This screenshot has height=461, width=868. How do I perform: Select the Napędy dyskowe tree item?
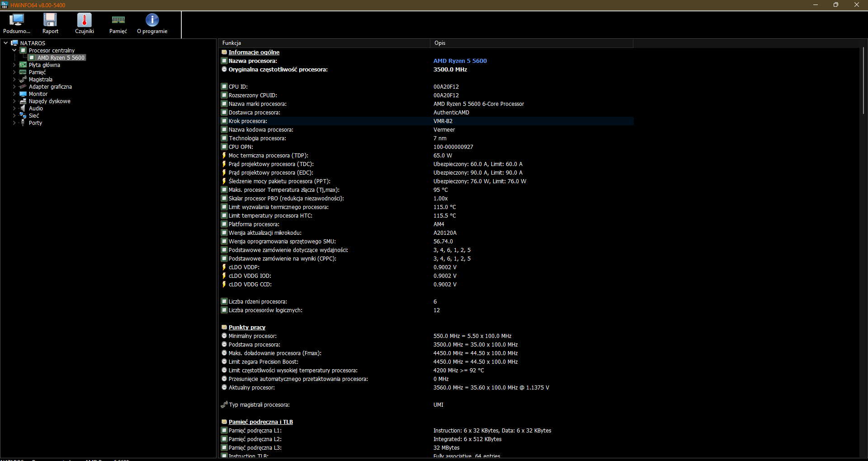pos(50,101)
